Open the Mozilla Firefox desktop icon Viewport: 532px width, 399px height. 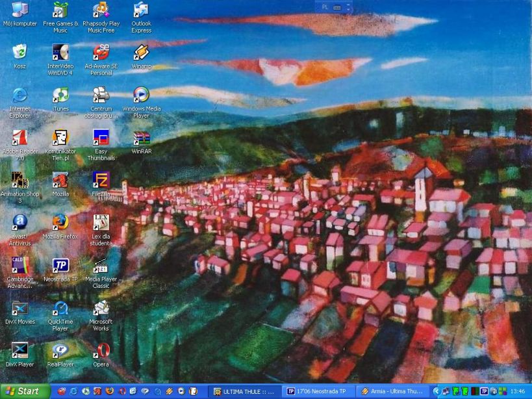pyautogui.click(x=60, y=223)
